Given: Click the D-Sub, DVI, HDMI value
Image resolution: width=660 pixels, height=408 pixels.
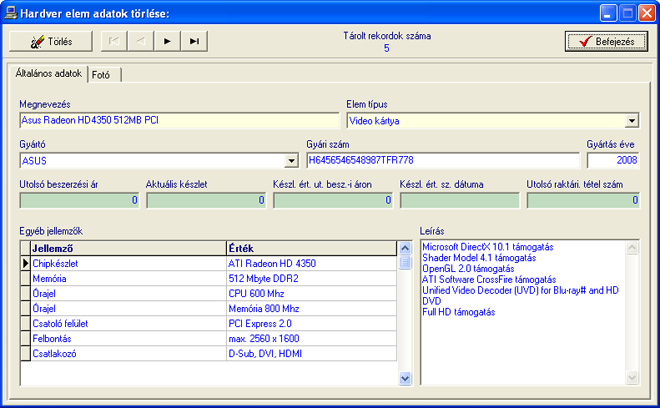Looking at the screenshot, I should tap(311, 354).
